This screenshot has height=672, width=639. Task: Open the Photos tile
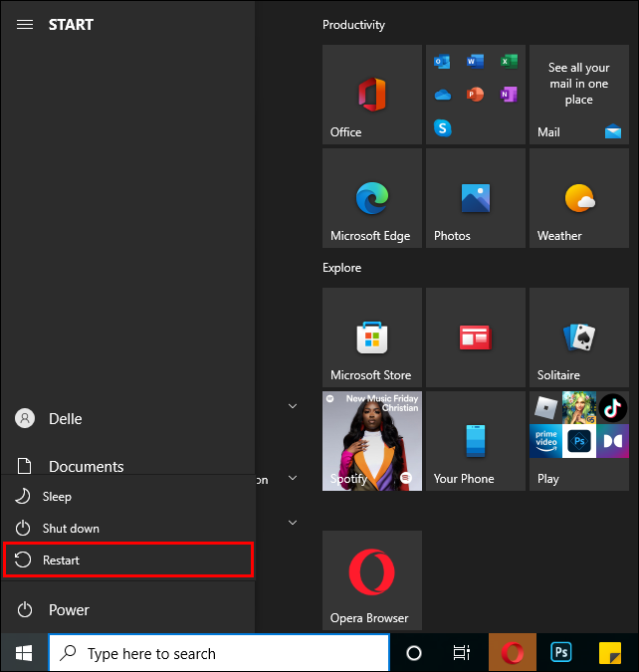coord(476,198)
